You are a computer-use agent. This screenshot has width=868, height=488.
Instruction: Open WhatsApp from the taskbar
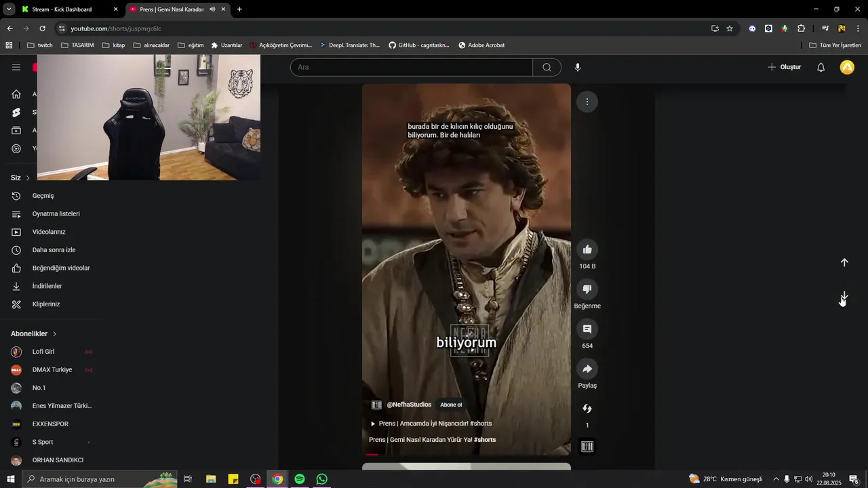pos(322,479)
